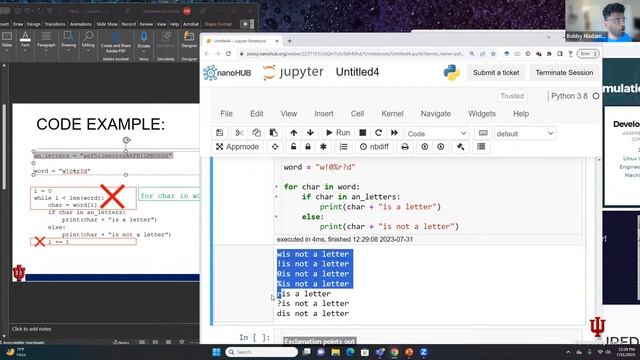
Task: Click the Jupyter logo
Action: (x=293, y=73)
